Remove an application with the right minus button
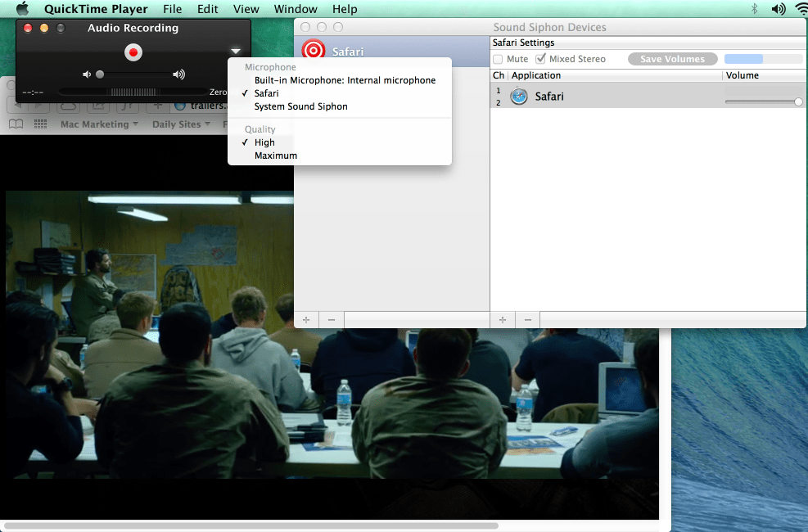Viewport: 808px width, 532px height. tap(528, 320)
